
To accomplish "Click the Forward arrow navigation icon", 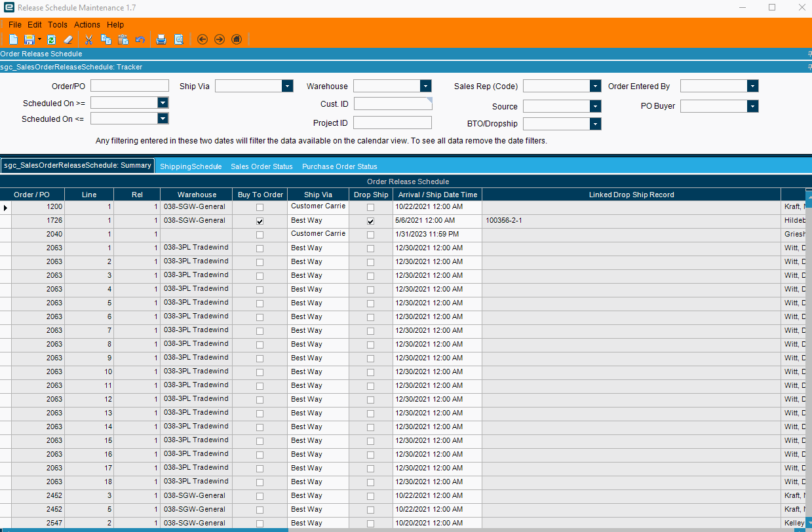I will [x=220, y=39].
